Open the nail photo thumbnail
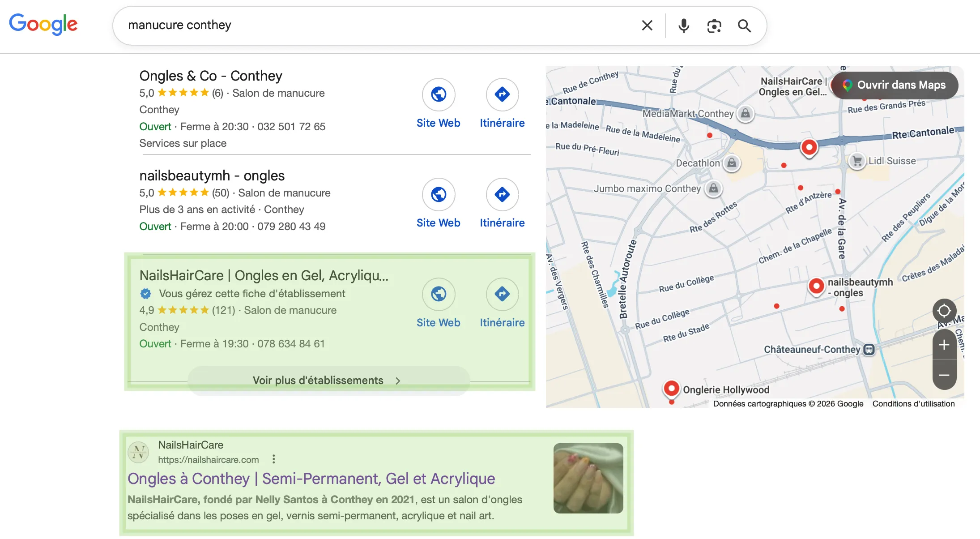 [588, 478]
